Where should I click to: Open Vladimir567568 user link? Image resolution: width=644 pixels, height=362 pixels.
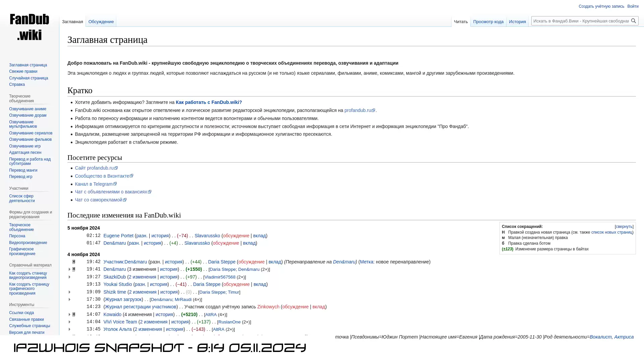(x=220, y=277)
